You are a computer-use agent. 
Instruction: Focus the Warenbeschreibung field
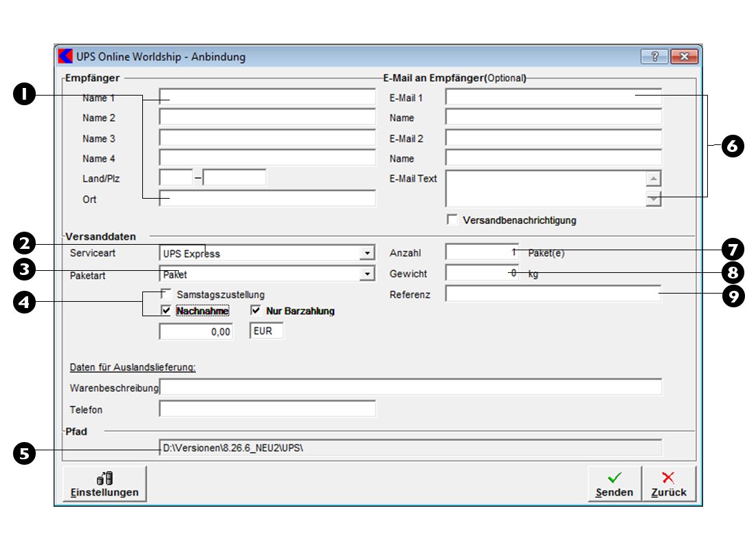click(x=411, y=388)
